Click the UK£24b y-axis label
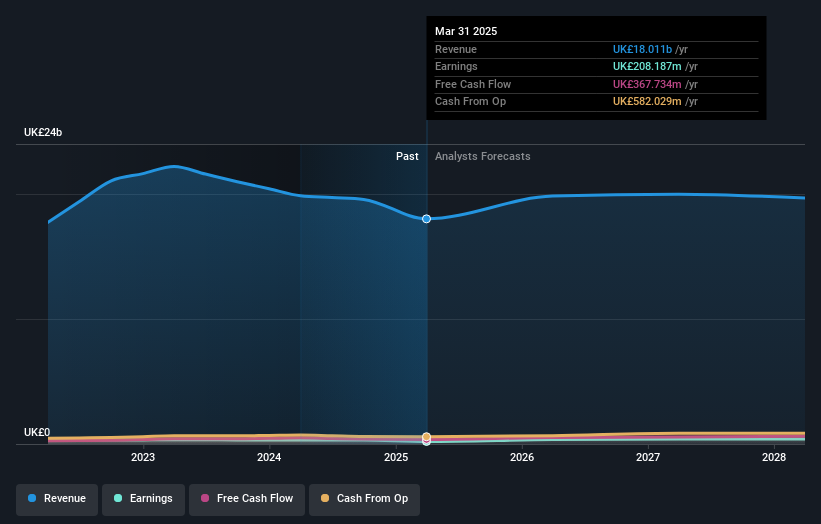Viewport: 821px width, 524px height. click(x=43, y=132)
